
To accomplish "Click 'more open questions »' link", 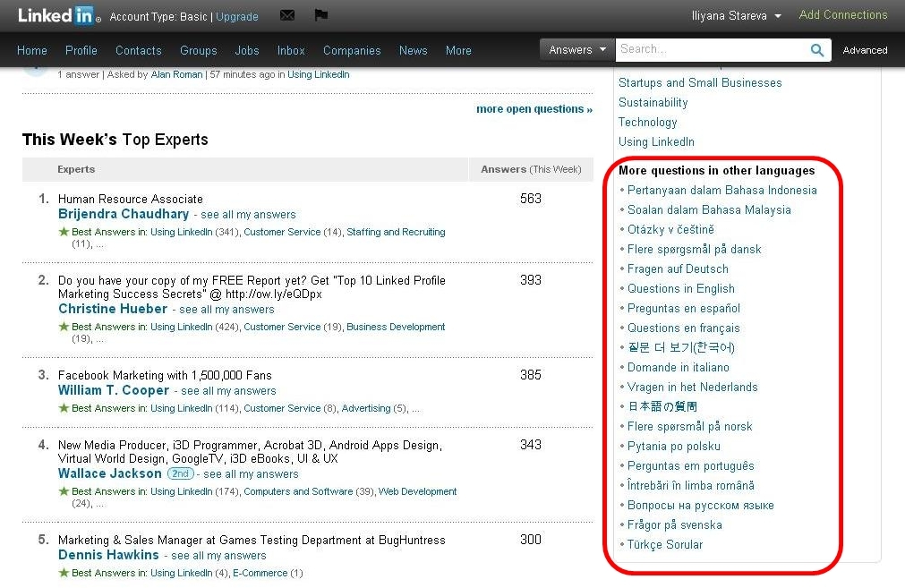I will click(x=534, y=109).
